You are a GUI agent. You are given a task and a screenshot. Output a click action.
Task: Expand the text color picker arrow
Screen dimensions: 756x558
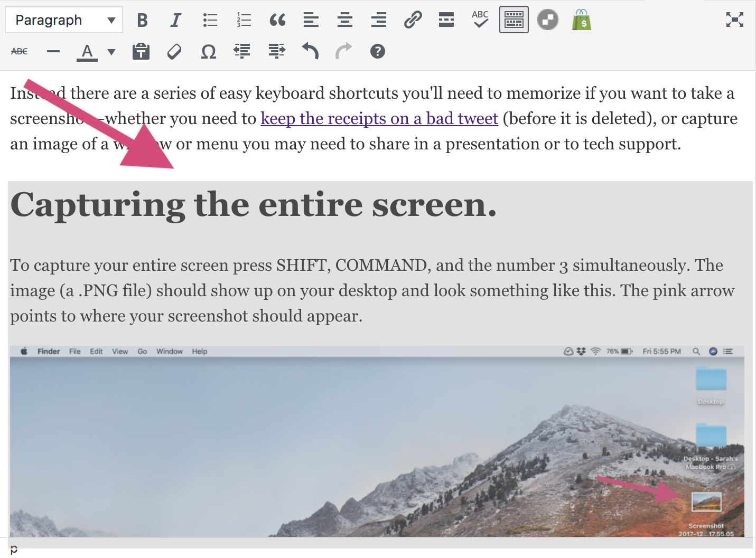click(111, 52)
